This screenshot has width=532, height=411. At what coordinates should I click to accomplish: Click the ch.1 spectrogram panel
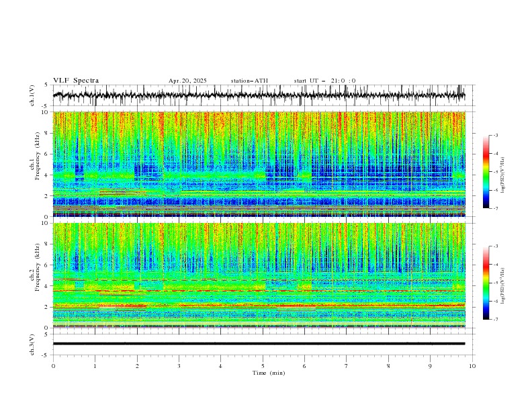[x=259, y=164]
